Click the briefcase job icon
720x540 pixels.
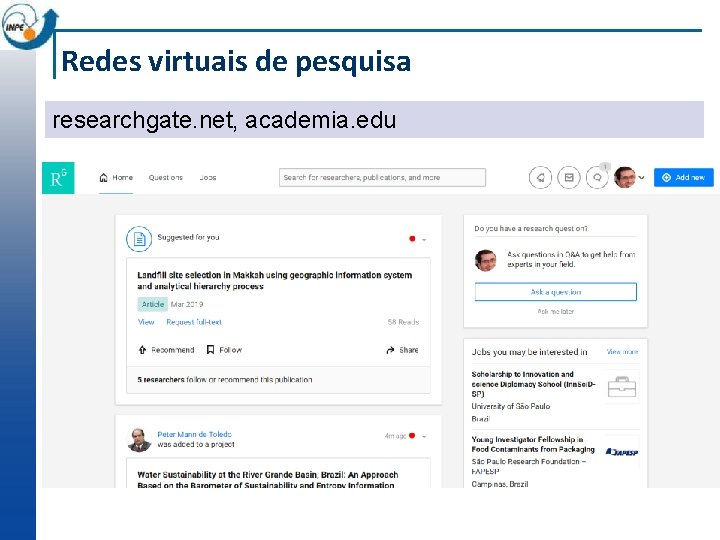click(622, 387)
